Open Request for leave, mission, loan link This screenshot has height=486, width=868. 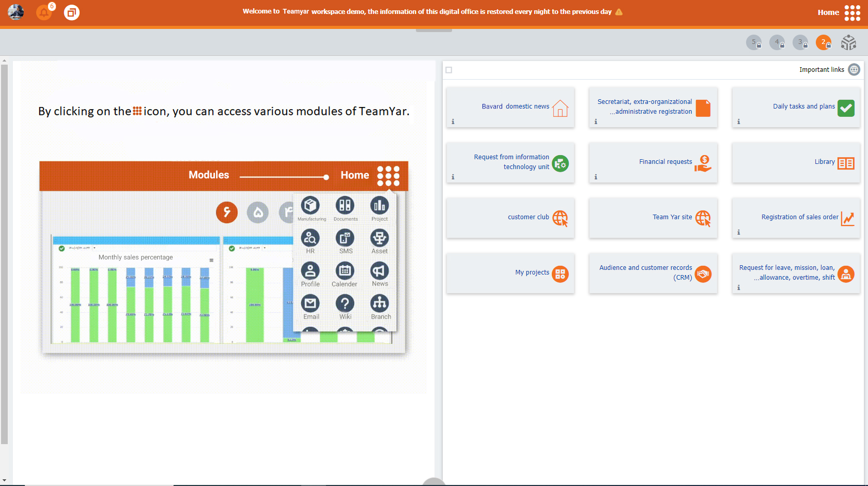787,272
